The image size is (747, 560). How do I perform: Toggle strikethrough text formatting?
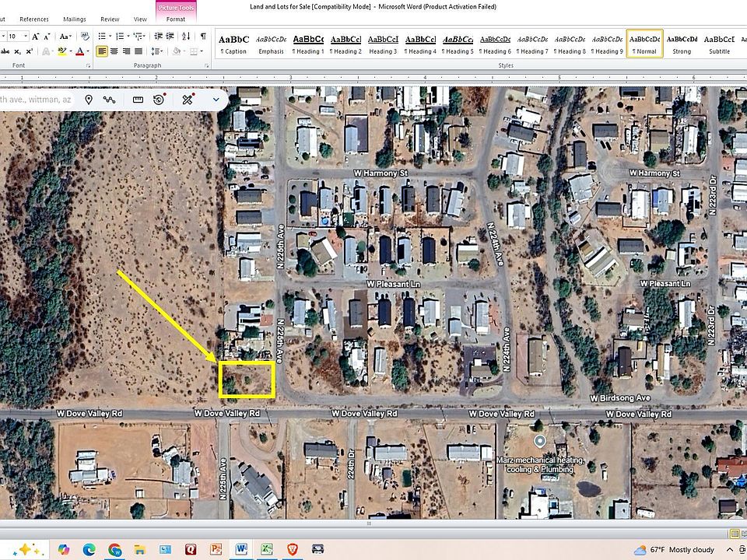[x=5, y=51]
